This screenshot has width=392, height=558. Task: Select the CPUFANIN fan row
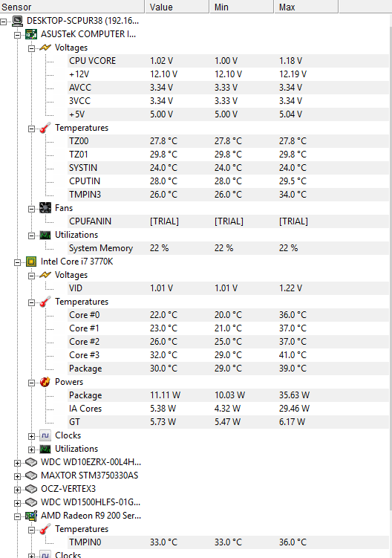pyautogui.click(x=228, y=221)
